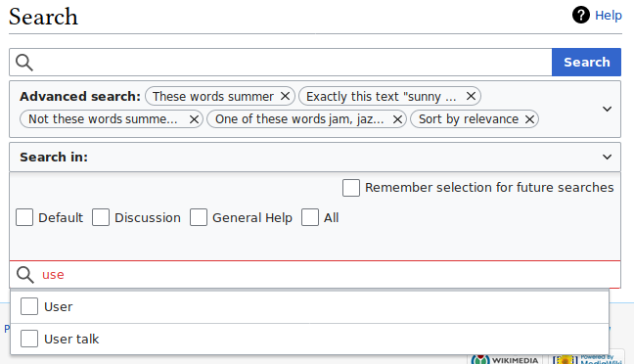Click the Help question mark icon
The height and width of the screenshot is (364, 634).
pos(580,16)
